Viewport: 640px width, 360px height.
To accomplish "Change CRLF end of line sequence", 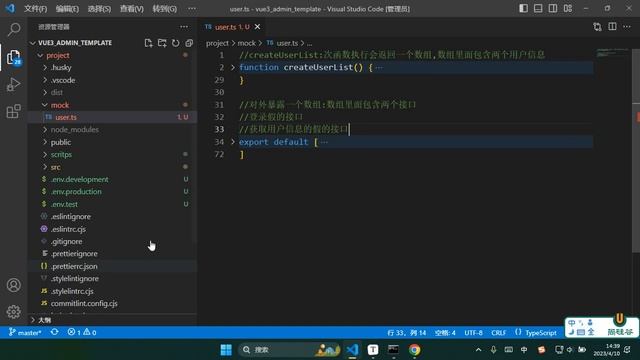I will (498, 333).
